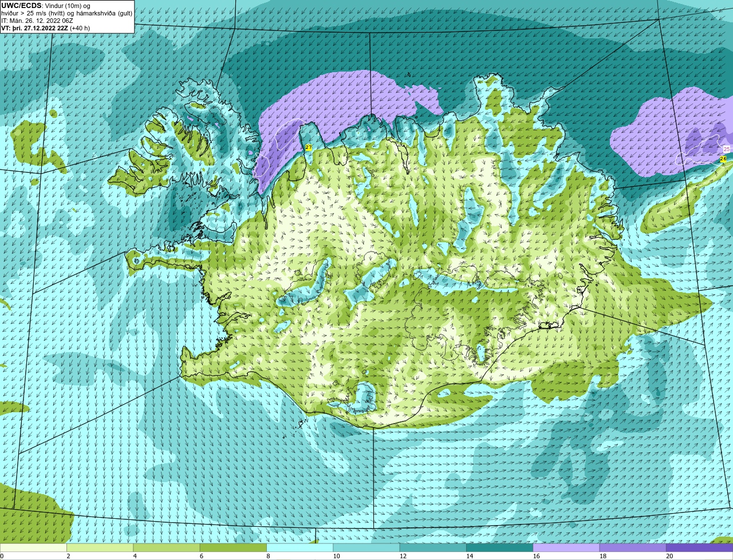Select the 8–10 m/s pale cyan swatch

click(300, 547)
